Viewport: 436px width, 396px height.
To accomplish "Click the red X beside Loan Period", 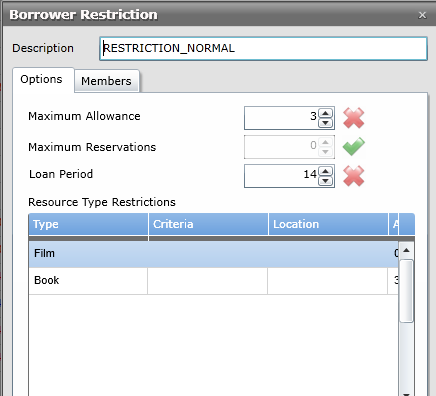I will [x=354, y=176].
